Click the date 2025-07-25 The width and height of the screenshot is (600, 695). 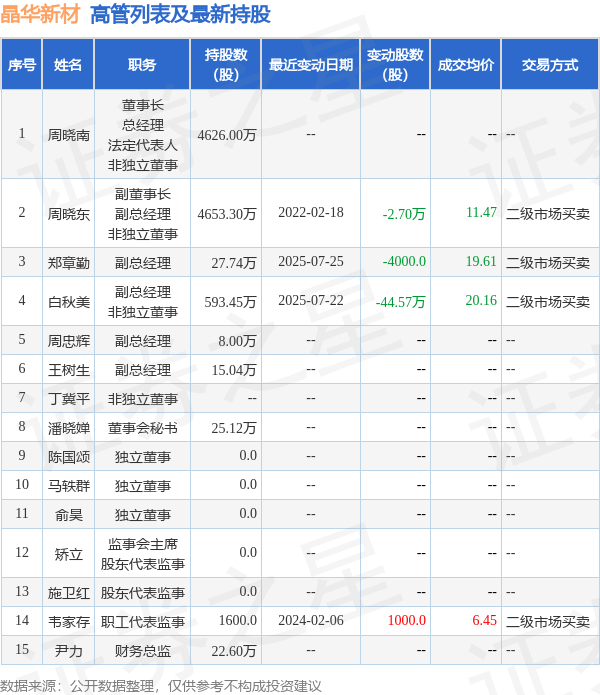pos(311,261)
